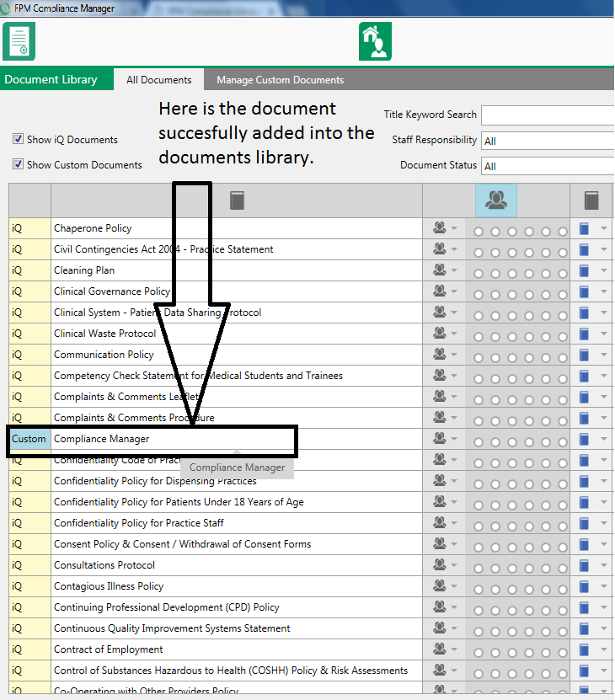Uncheck Show Custom Documents checkbox

tap(18, 165)
